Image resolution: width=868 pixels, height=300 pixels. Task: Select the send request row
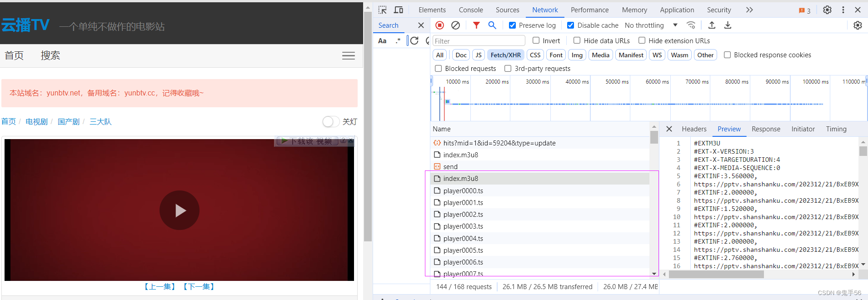(x=540, y=166)
